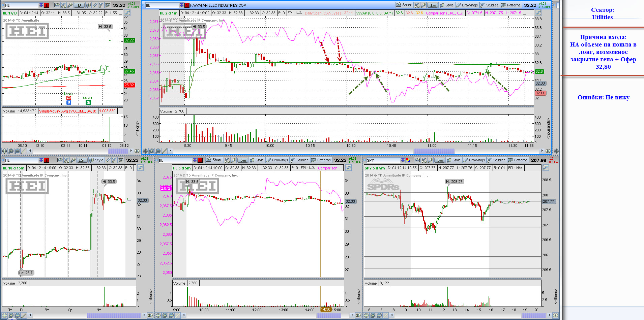Open settings wrench on 1m HE chart

(x=423, y=5)
